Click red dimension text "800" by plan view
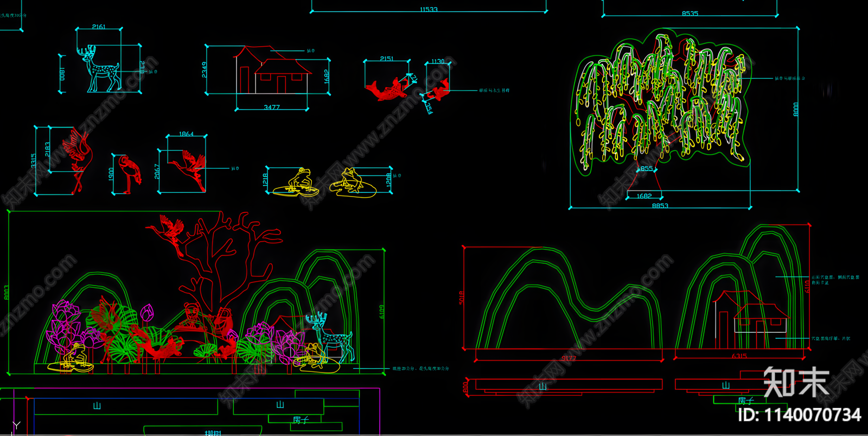The height and width of the screenshot is (436, 868). coord(465,387)
